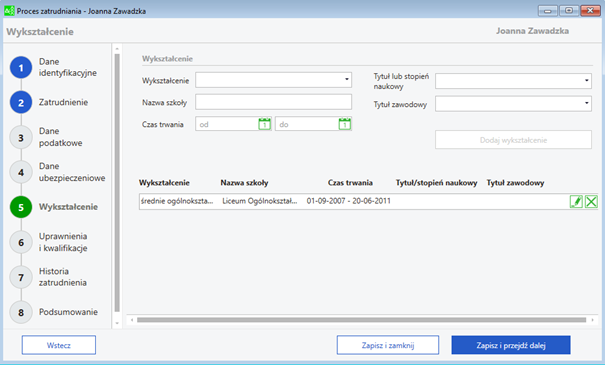The width and height of the screenshot is (605, 365).
Task: Edit the średnie ogólnokształcące education entry
Action: point(576,201)
